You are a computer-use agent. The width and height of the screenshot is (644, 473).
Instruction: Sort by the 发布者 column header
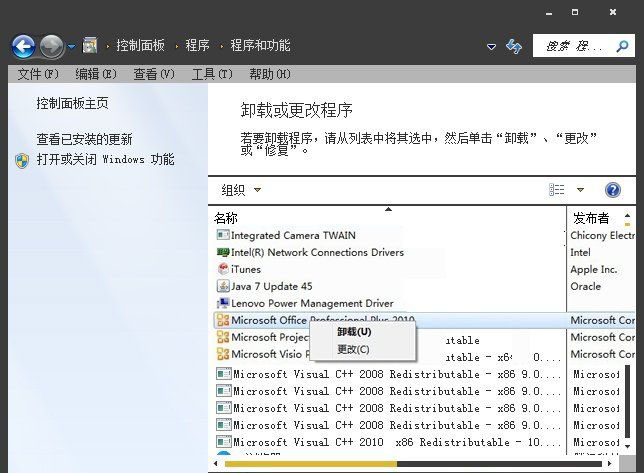tap(591, 218)
